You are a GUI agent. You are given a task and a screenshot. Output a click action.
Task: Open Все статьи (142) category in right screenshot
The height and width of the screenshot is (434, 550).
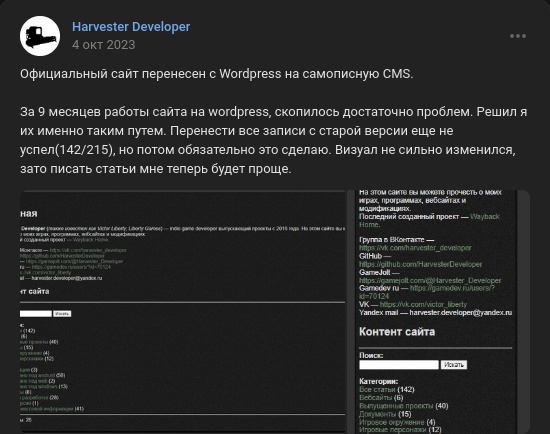pyautogui.click(x=387, y=389)
